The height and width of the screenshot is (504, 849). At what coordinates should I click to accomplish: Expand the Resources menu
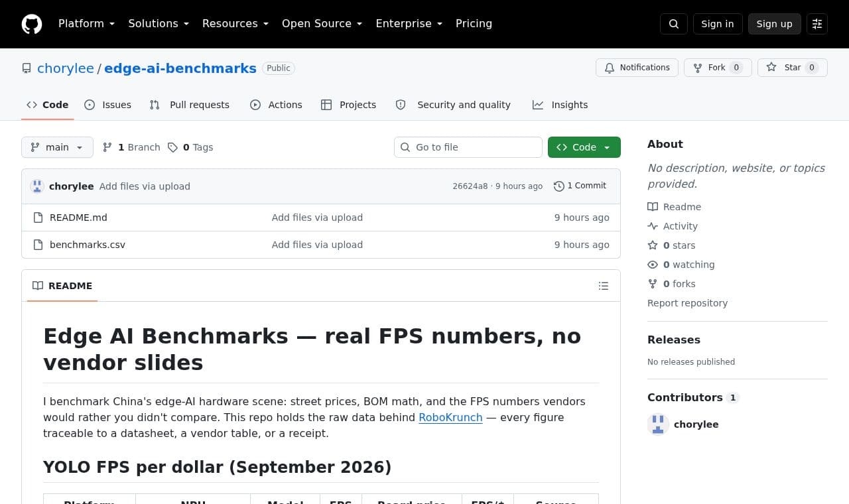(235, 24)
